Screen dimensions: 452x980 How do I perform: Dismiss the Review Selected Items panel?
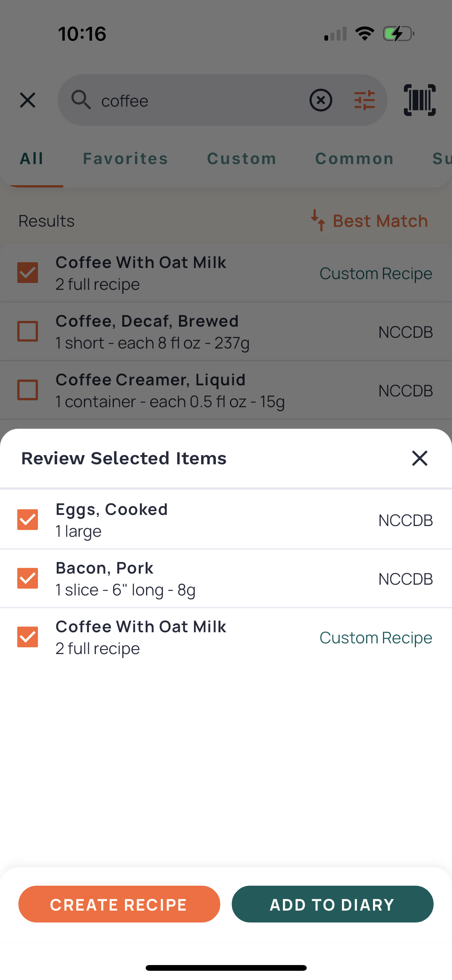tap(419, 458)
